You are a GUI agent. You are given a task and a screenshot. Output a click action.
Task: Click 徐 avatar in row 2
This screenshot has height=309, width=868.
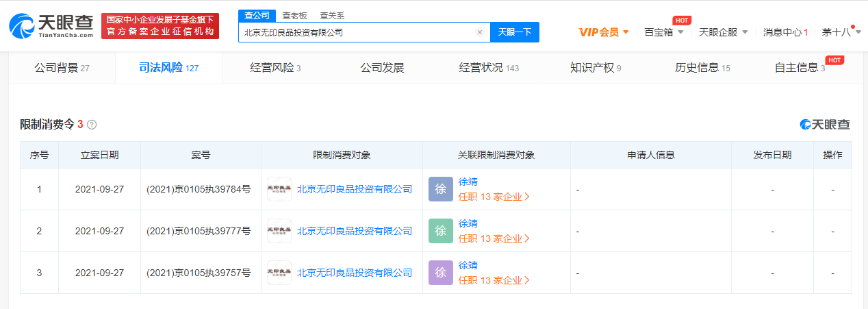pos(441,231)
